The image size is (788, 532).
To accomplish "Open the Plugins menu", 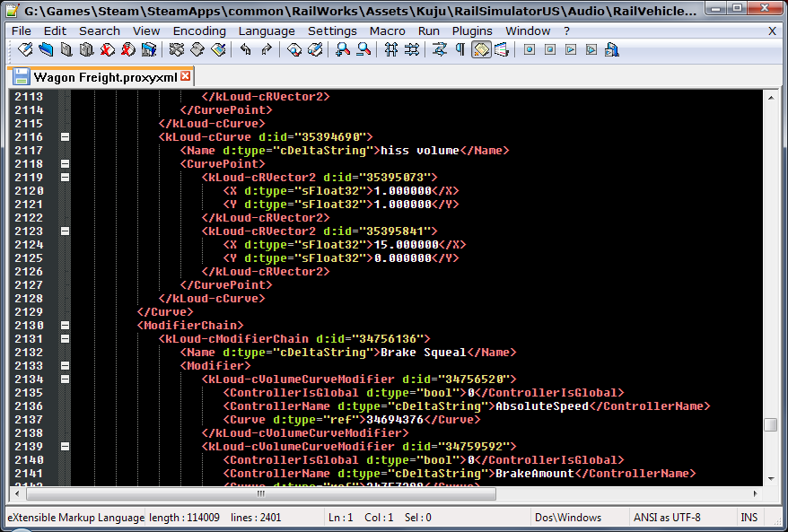I will pyautogui.click(x=472, y=31).
